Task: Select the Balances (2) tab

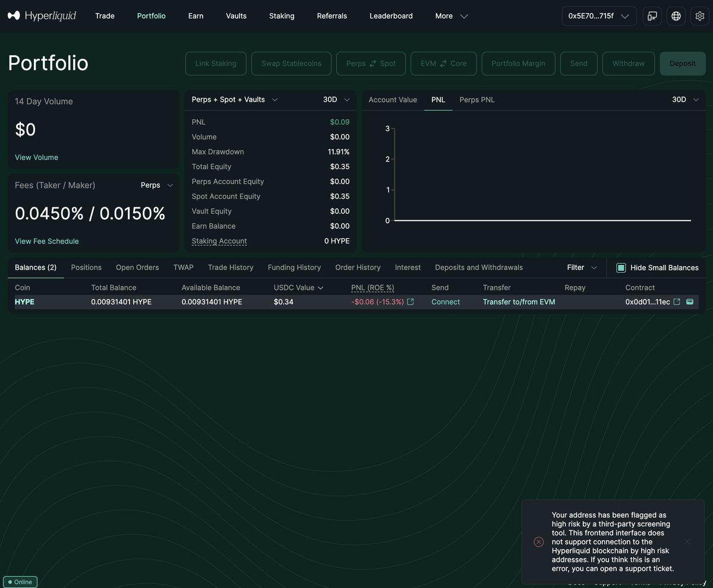Action: click(x=36, y=268)
